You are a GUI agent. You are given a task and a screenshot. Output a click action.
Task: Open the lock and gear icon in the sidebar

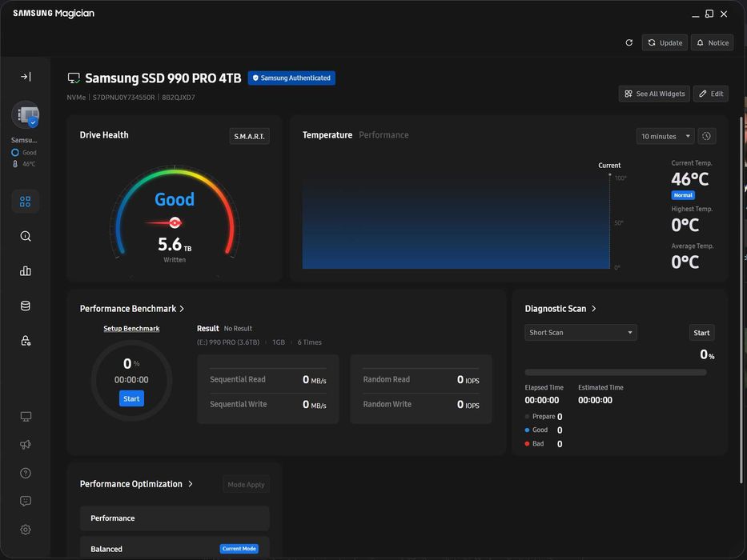click(26, 341)
